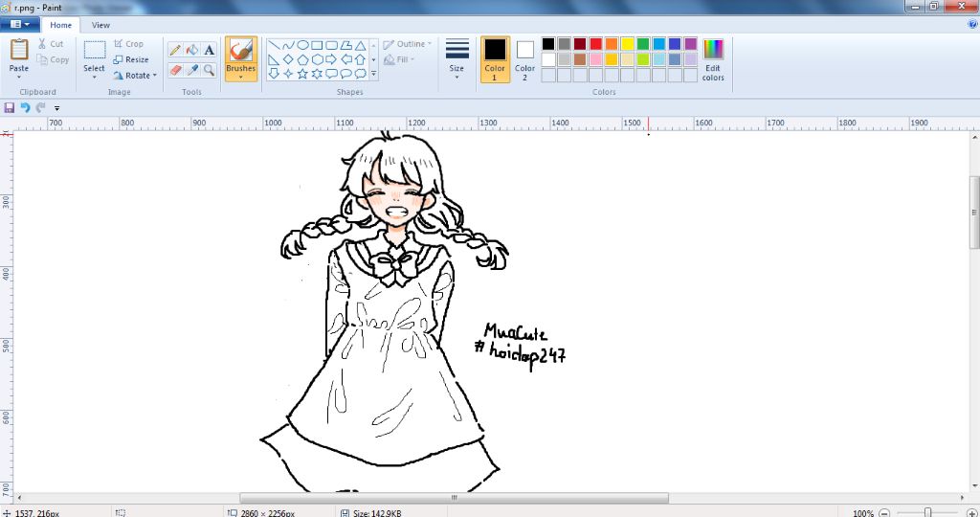Expand the Select dropdown arrow
This screenshot has height=517, width=980.
pos(95,77)
